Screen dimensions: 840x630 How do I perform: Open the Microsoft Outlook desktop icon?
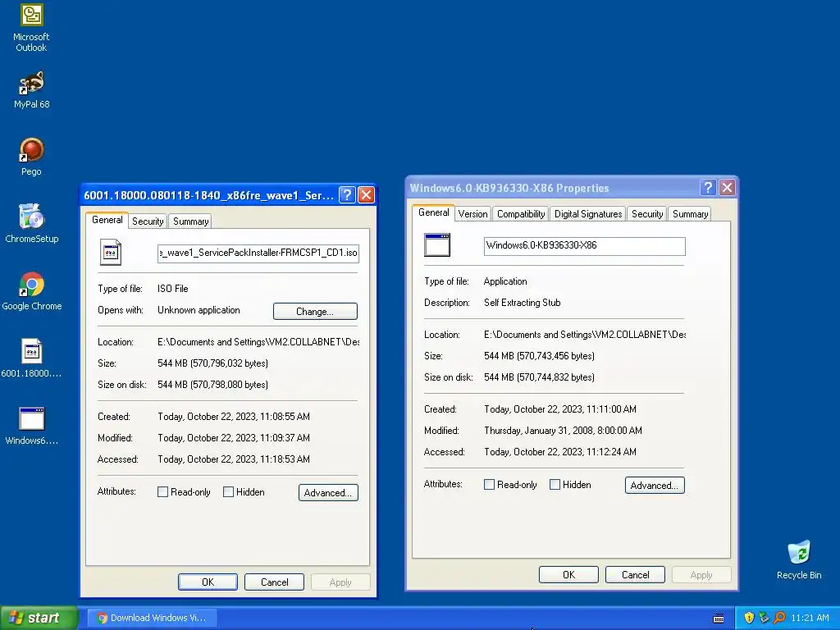tap(31, 28)
